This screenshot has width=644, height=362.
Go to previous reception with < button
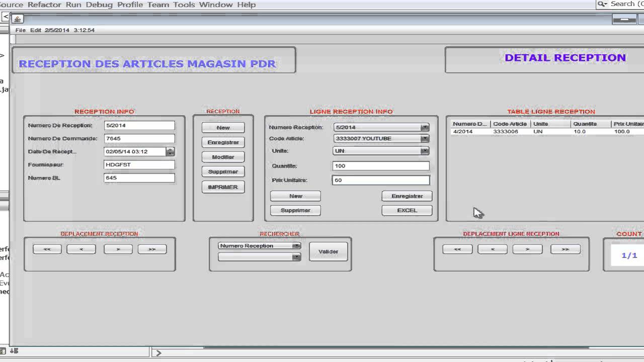point(81,249)
